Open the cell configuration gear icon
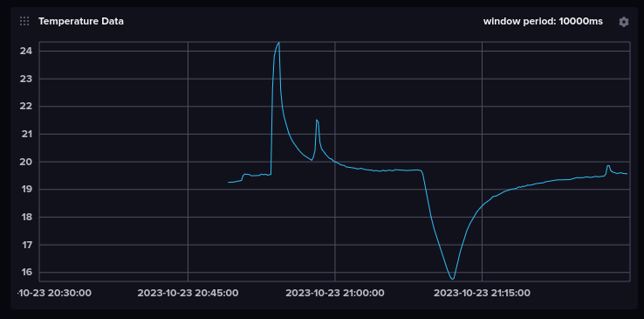 click(x=623, y=22)
